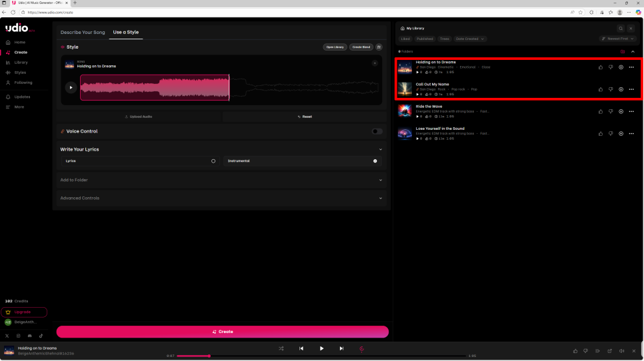
Task: Select the Lyrics radio option
Action: coord(213,161)
